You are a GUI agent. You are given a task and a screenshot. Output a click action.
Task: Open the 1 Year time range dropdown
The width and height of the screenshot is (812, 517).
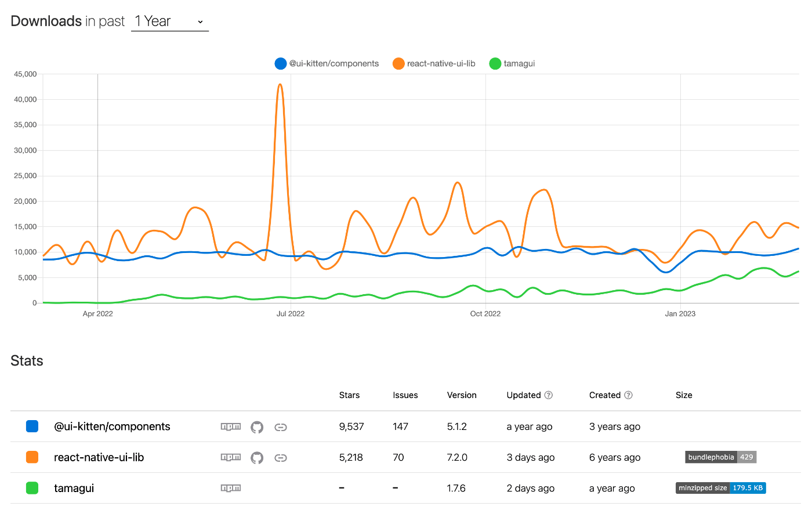pyautogui.click(x=169, y=21)
